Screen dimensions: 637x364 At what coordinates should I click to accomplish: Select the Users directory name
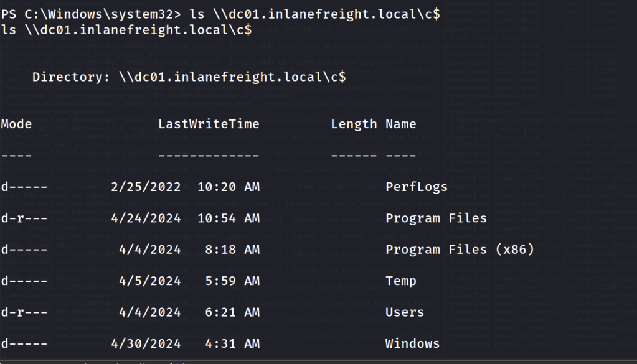(x=404, y=312)
